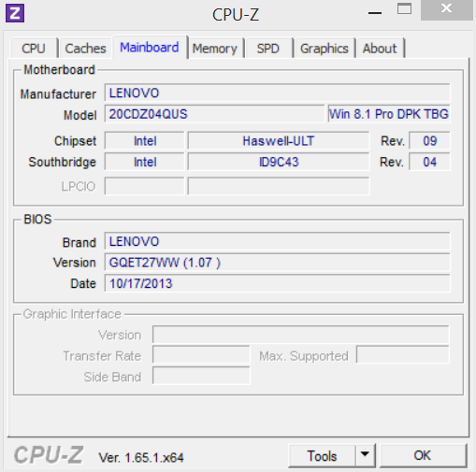Select the BIOS Date 10/17/2013 field
This screenshot has width=476, height=472.
tap(277, 283)
